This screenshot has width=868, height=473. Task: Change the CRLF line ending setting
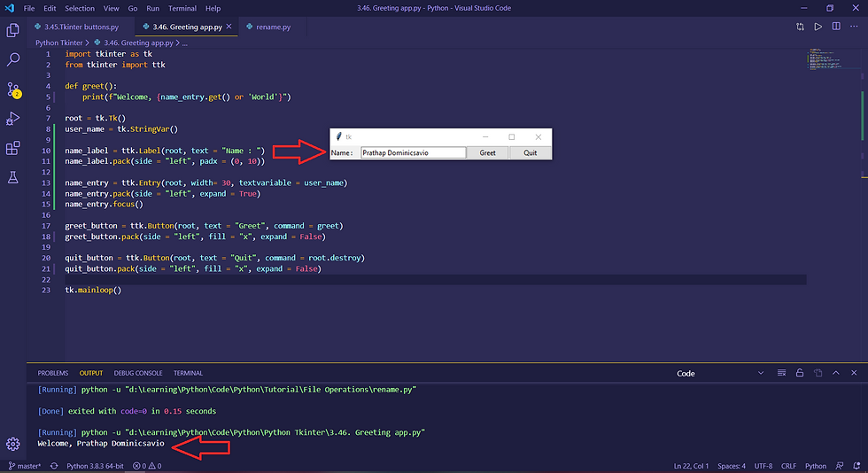click(x=788, y=466)
